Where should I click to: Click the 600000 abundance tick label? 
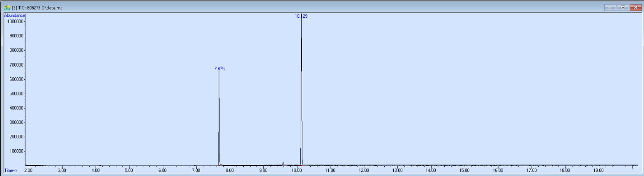tap(16, 79)
